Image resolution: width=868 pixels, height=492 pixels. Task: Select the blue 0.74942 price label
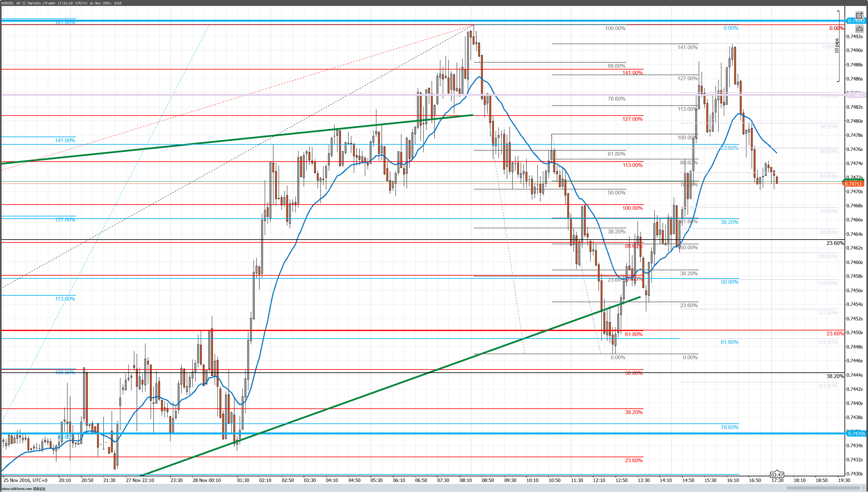coord(856,21)
